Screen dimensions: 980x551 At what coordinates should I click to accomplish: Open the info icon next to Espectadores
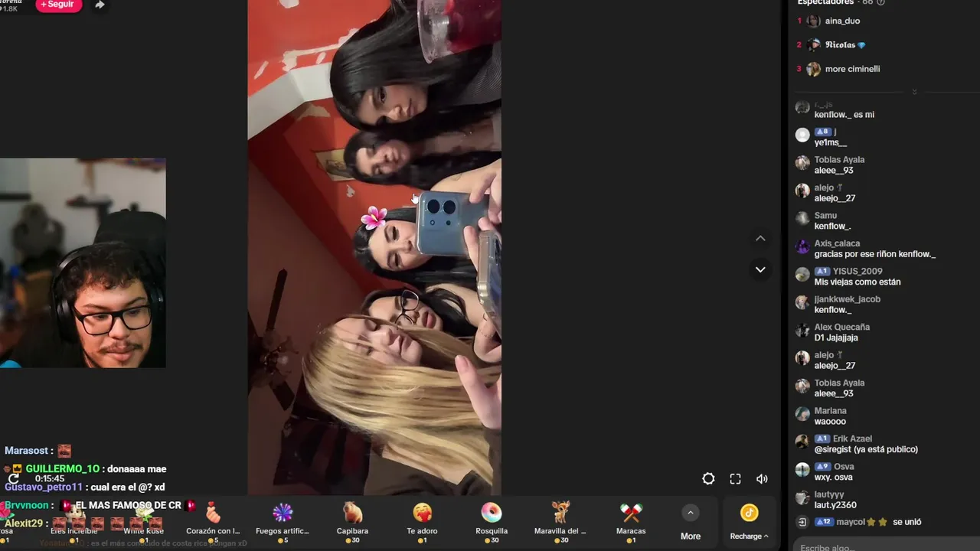(x=880, y=2)
